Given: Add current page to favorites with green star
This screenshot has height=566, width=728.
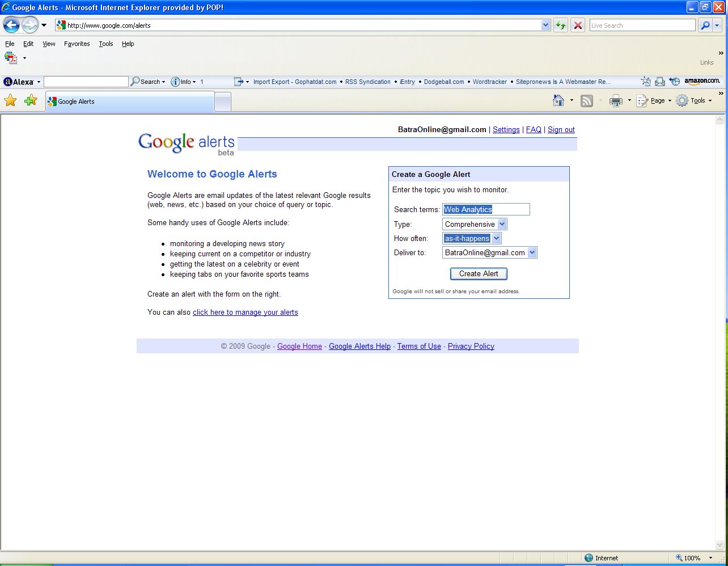Looking at the screenshot, I should (x=31, y=100).
